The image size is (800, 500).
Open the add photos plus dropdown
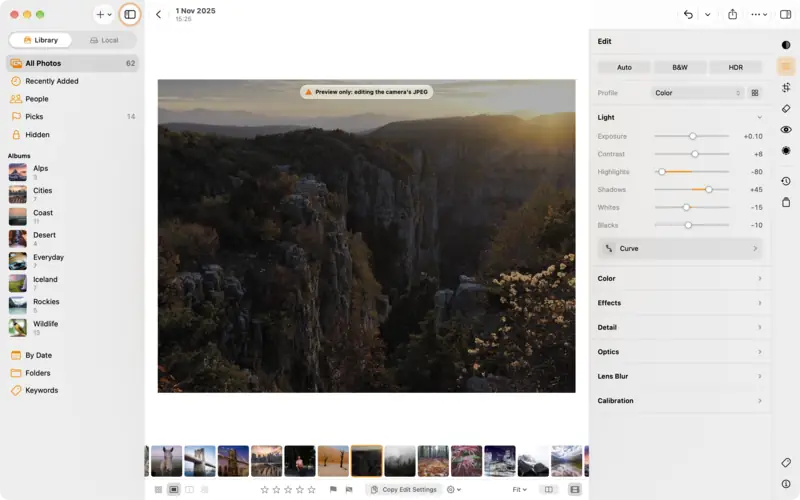tap(104, 14)
